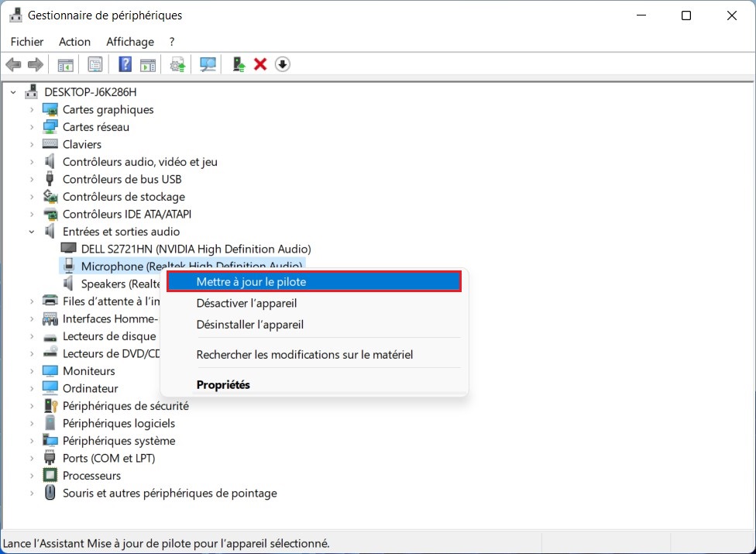
Task: Click the add legacy hardware toolbar icon
Action: 239,64
